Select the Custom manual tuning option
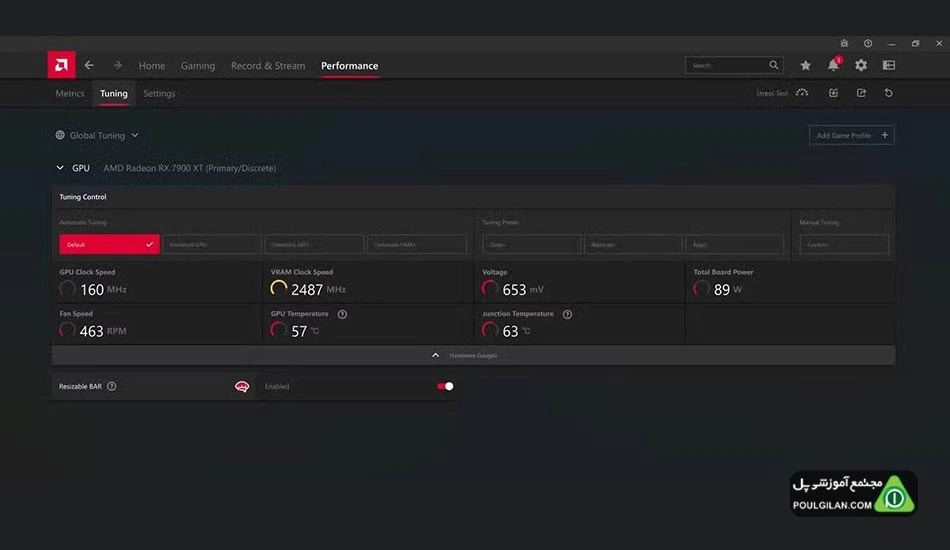 click(844, 245)
